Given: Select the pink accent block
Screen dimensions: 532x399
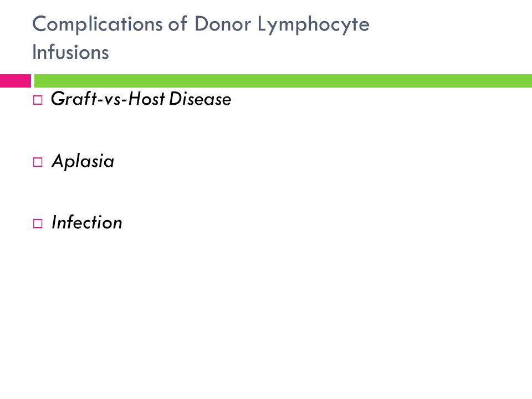Looking at the screenshot, I should click(16, 81).
